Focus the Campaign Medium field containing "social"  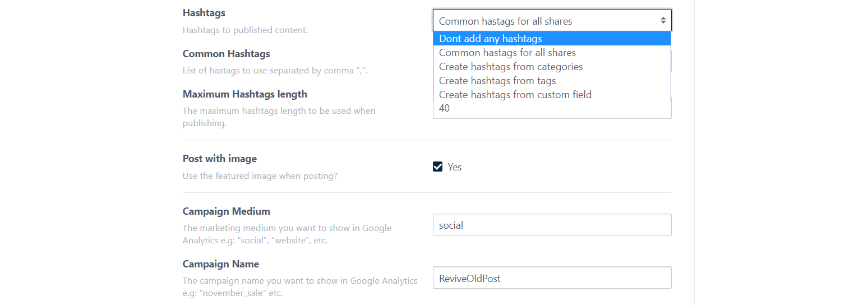click(x=552, y=225)
